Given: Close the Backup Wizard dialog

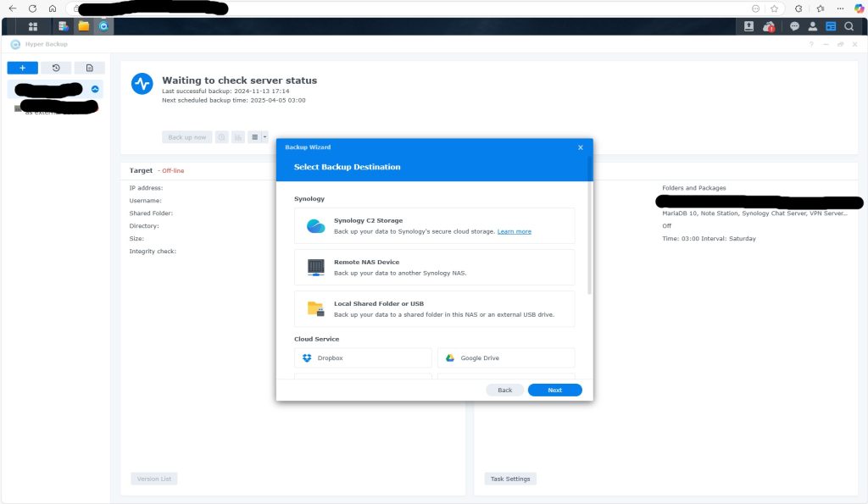Looking at the screenshot, I should click(x=580, y=147).
